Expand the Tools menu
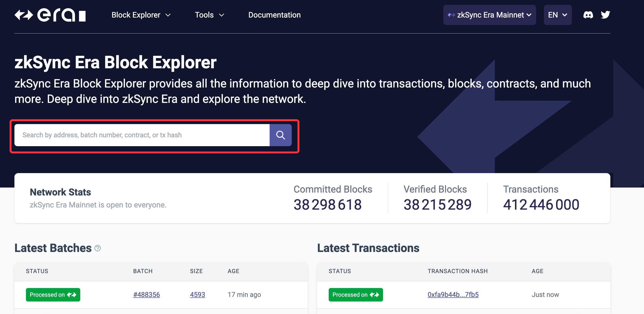The height and width of the screenshot is (314, 644). 210,15
